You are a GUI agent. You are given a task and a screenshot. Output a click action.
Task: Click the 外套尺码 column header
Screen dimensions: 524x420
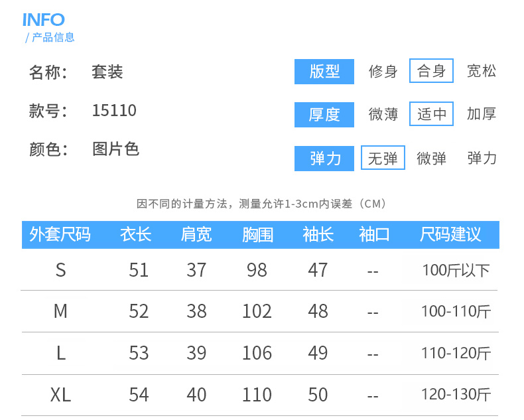(x=60, y=234)
